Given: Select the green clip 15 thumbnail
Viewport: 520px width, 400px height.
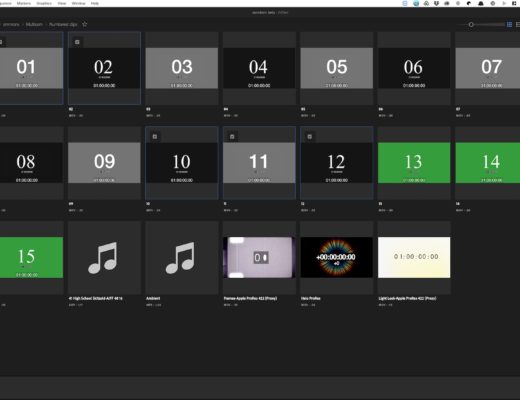Looking at the screenshot, I should (31, 257).
